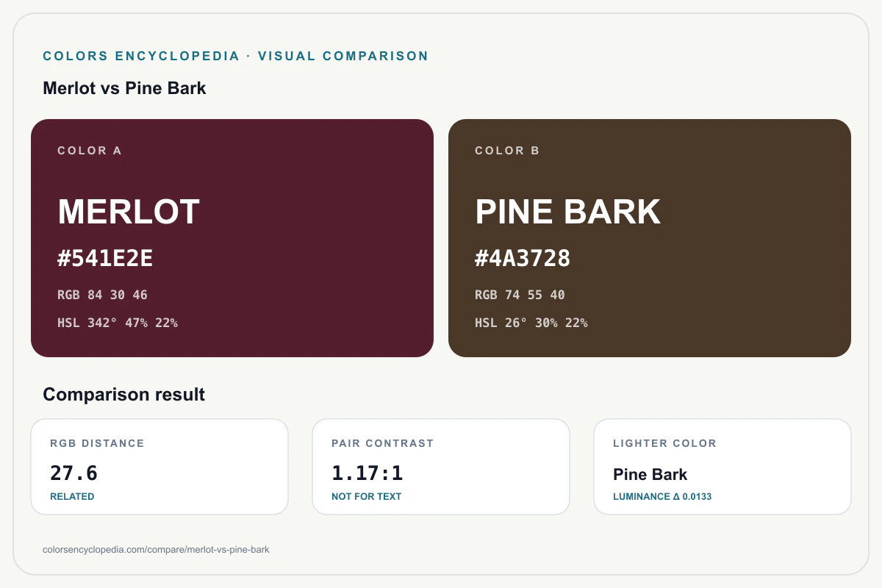
Task: Click the Merlot vs Pine Bark title
Action: click(x=124, y=88)
